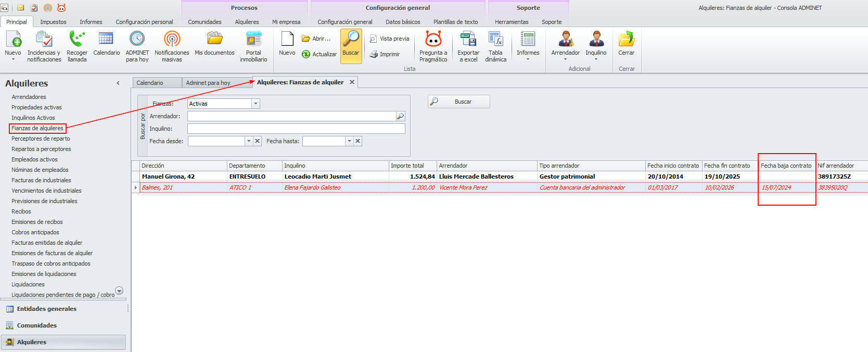Open Informes ribbon list icon

click(x=528, y=40)
